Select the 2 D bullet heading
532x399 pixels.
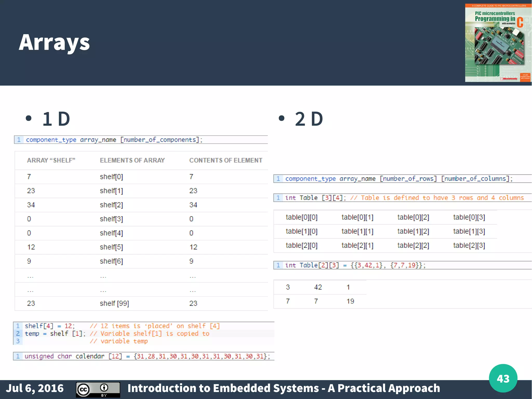click(x=309, y=119)
